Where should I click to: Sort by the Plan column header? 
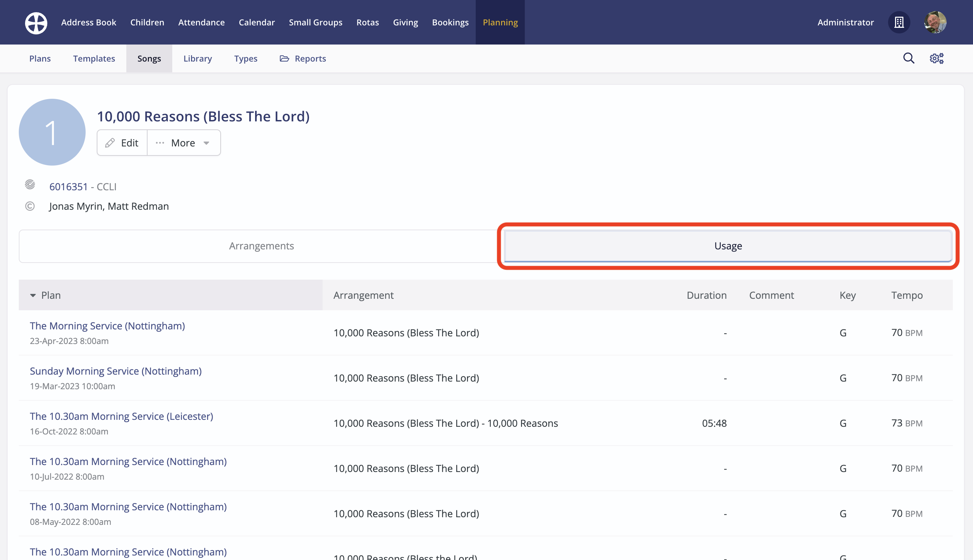(x=51, y=295)
